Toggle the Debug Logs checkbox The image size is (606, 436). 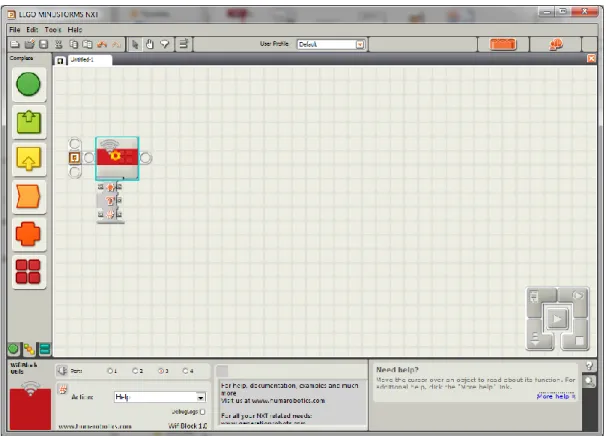[x=202, y=412]
